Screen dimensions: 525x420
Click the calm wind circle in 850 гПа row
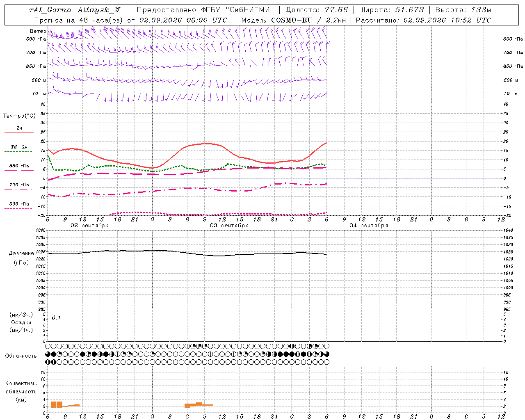point(251,65)
